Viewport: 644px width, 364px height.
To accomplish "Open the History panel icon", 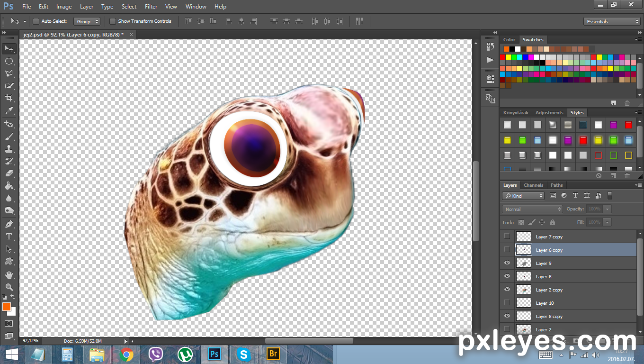I will click(x=490, y=46).
